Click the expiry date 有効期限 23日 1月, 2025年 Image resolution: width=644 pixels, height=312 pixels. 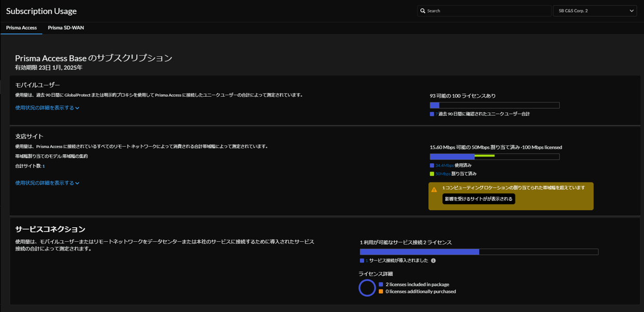48,68
